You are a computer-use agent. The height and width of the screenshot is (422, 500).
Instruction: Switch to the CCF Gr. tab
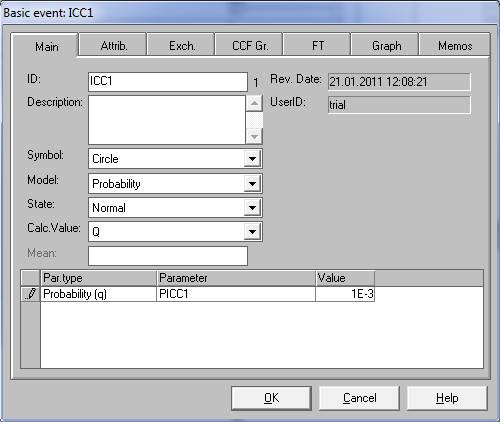(249, 45)
